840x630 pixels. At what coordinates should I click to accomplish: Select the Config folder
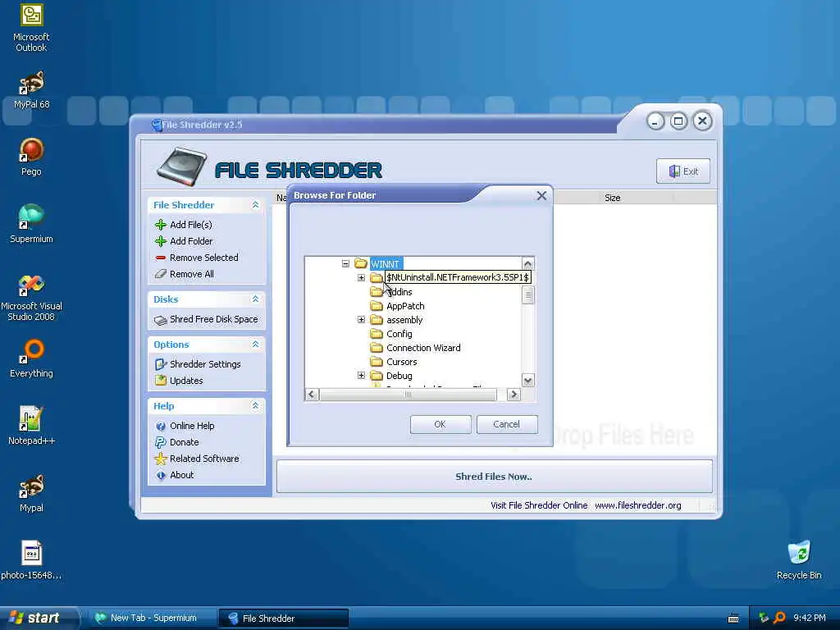point(399,334)
